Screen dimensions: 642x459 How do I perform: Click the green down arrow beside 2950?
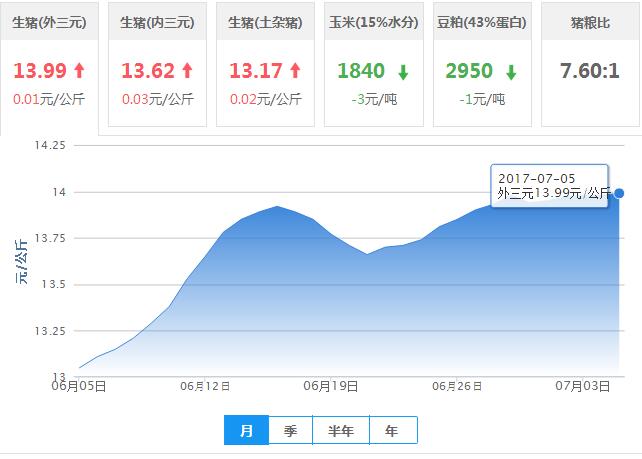pos(511,72)
